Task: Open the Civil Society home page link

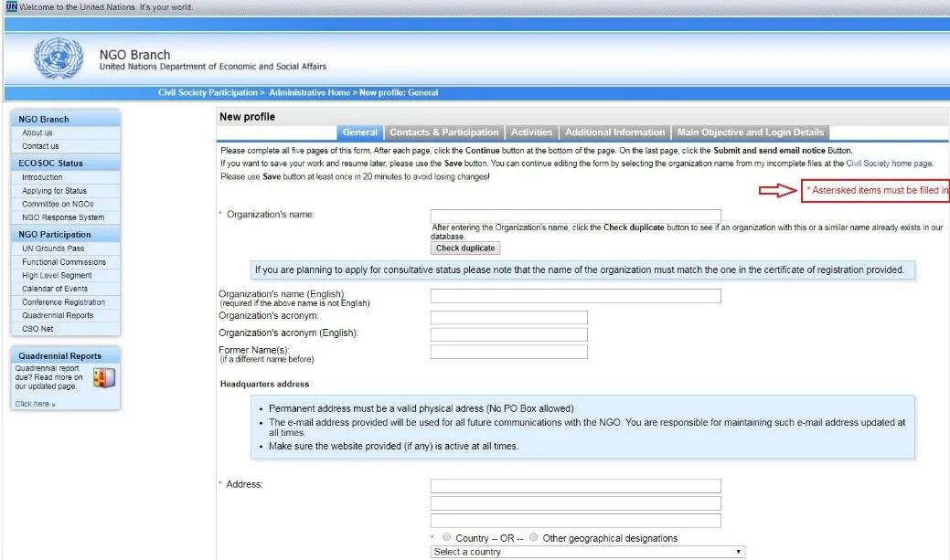Action: pos(890,164)
